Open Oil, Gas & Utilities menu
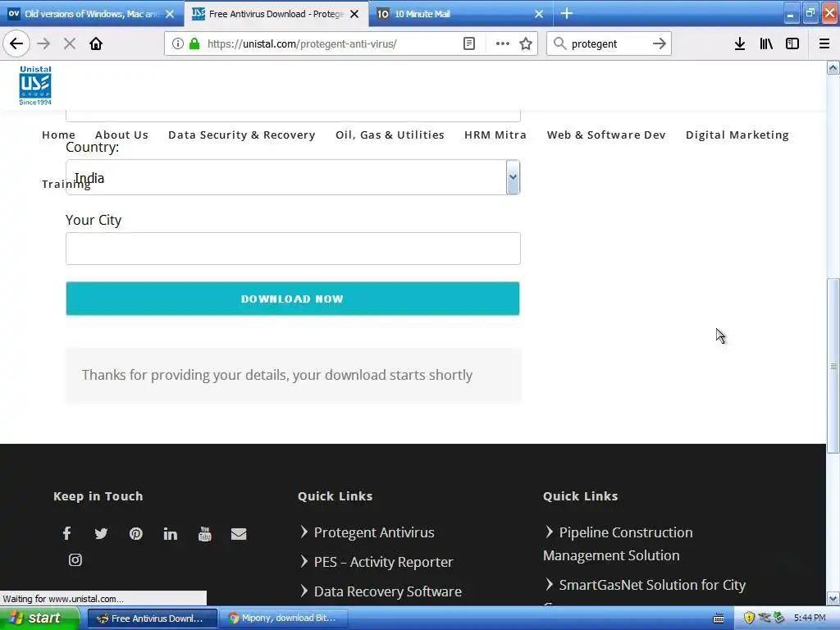Screen dimensions: 840x630 pyautogui.click(x=390, y=135)
